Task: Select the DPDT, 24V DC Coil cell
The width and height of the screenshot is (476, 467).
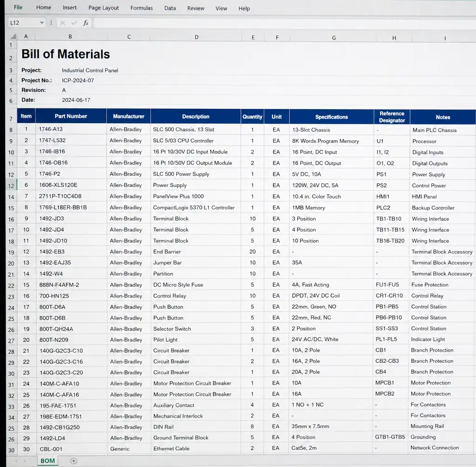Action: pyautogui.click(x=331, y=296)
